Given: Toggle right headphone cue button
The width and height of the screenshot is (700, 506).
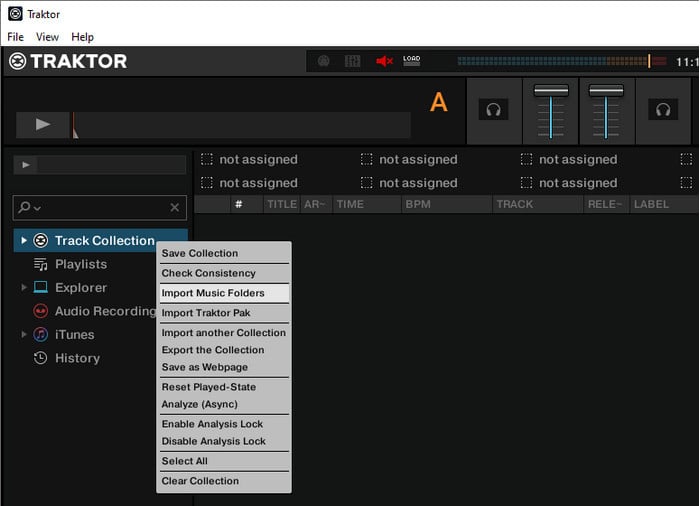Looking at the screenshot, I should tap(663, 109).
